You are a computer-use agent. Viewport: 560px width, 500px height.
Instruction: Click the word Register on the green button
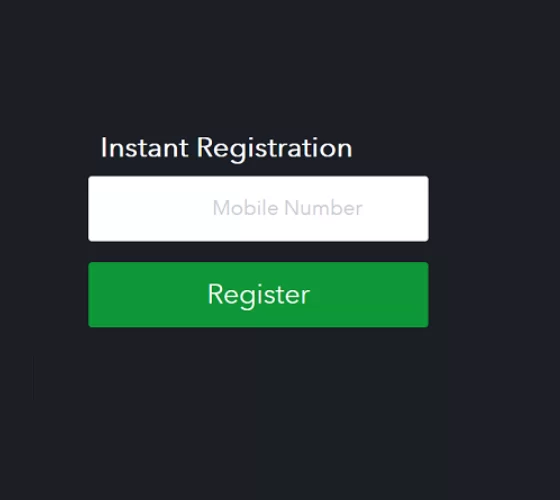point(259,295)
